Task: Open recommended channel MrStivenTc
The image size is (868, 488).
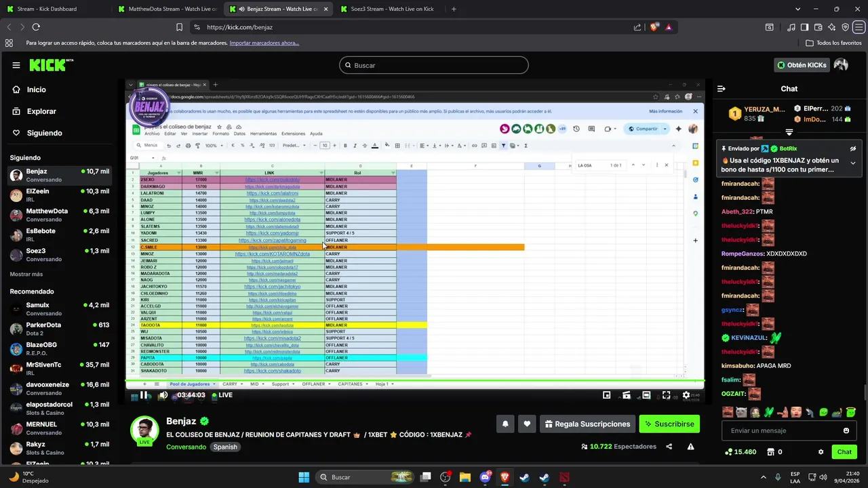Action: click(x=60, y=369)
